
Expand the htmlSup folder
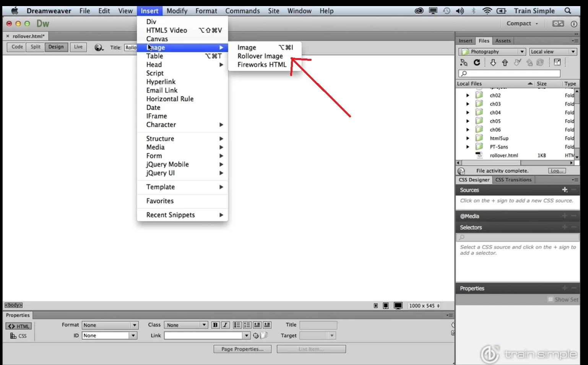pos(468,138)
